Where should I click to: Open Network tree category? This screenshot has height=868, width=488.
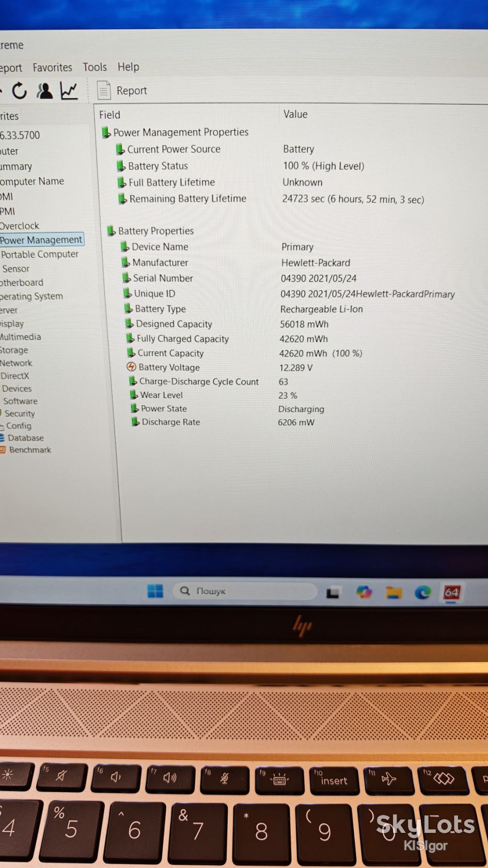coord(16,363)
